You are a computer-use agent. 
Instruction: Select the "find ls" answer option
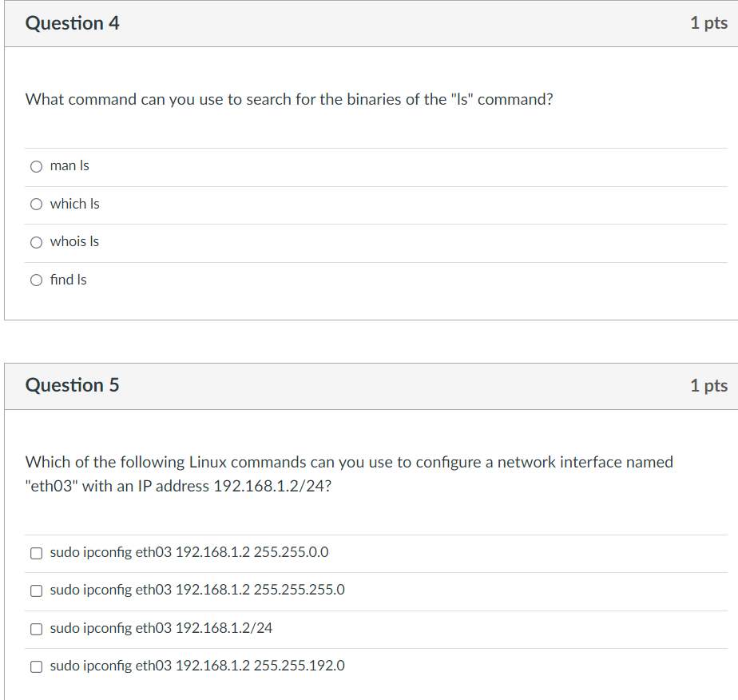click(36, 280)
